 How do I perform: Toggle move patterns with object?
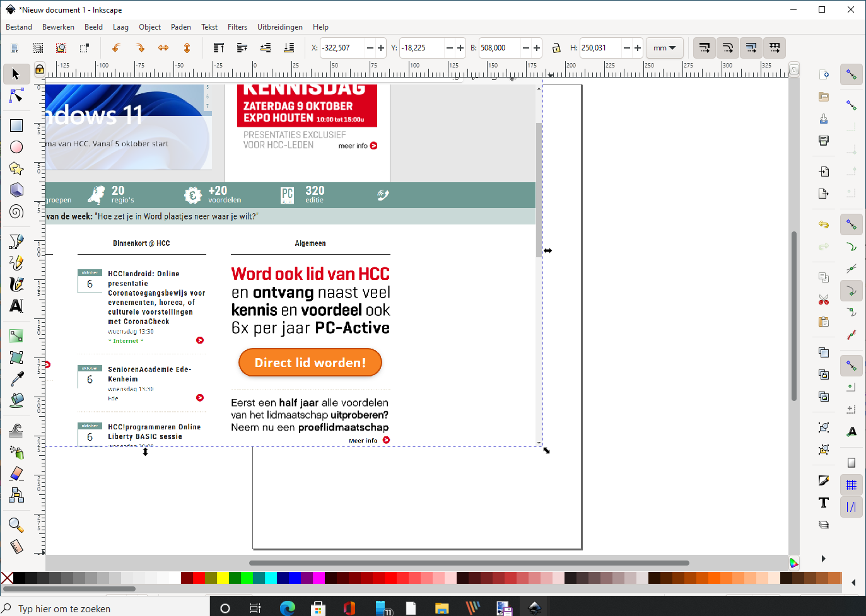[775, 48]
